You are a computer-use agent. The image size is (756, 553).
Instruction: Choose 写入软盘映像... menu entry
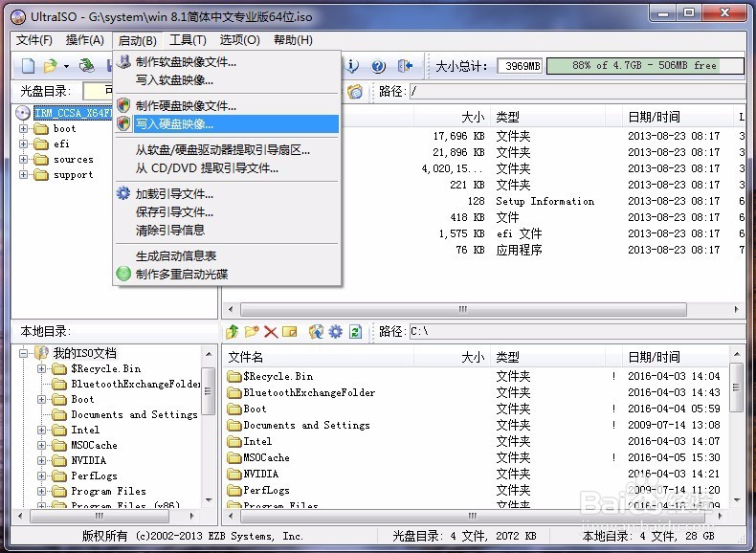point(227,80)
